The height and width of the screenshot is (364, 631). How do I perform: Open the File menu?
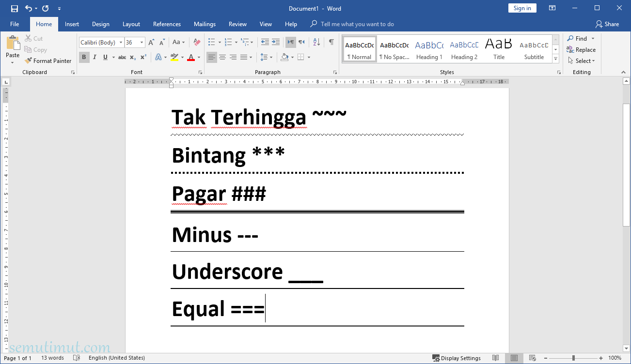click(x=15, y=24)
